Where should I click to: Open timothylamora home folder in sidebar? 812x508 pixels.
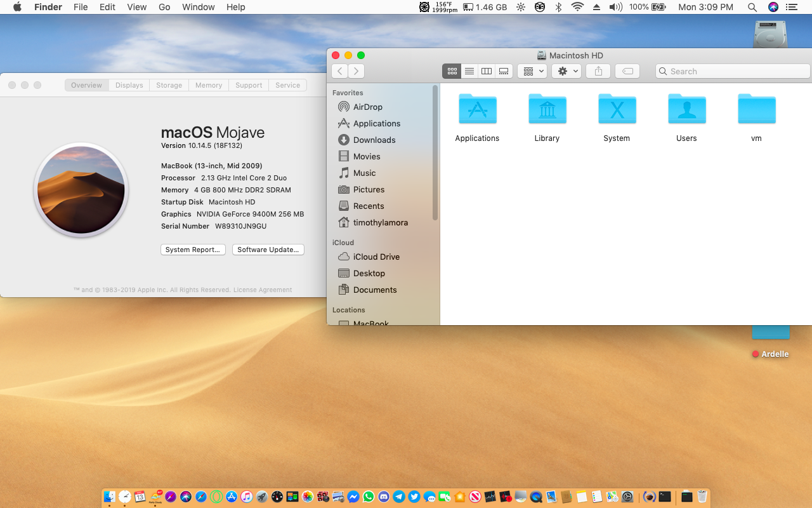[380, 222]
